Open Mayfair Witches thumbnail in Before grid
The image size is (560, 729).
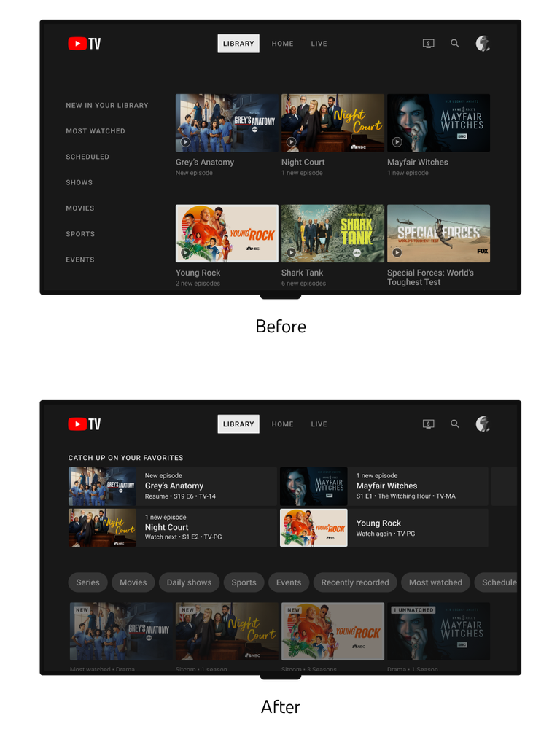click(x=439, y=122)
